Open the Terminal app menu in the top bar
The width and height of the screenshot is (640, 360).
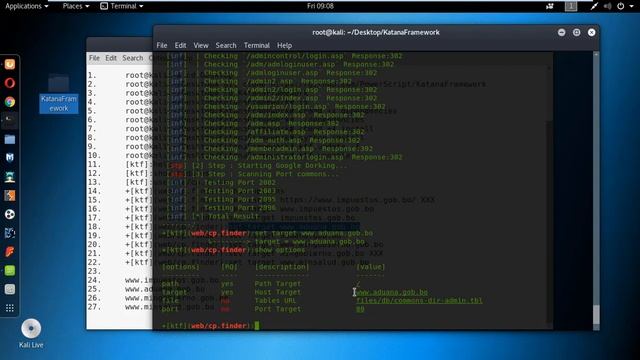pos(122,6)
